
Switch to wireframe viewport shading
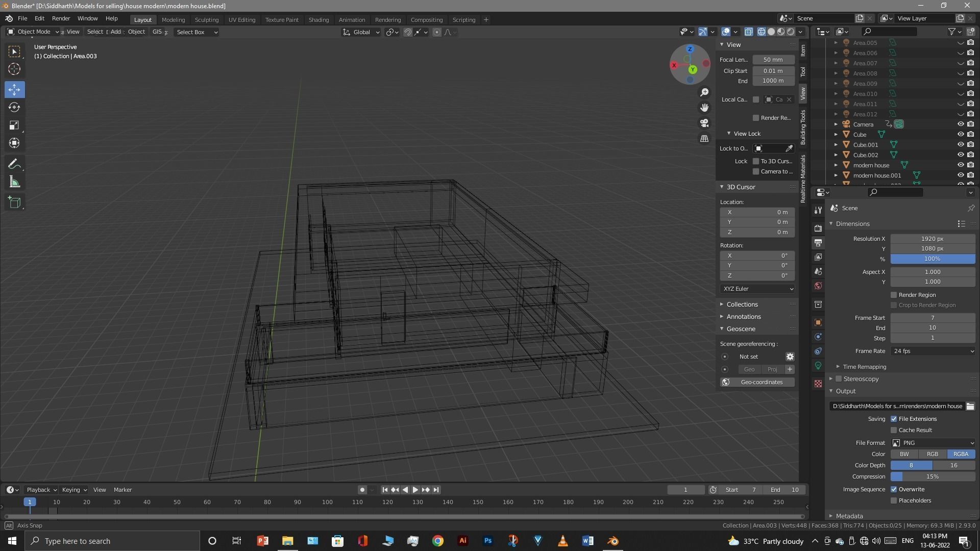pyautogui.click(x=761, y=32)
